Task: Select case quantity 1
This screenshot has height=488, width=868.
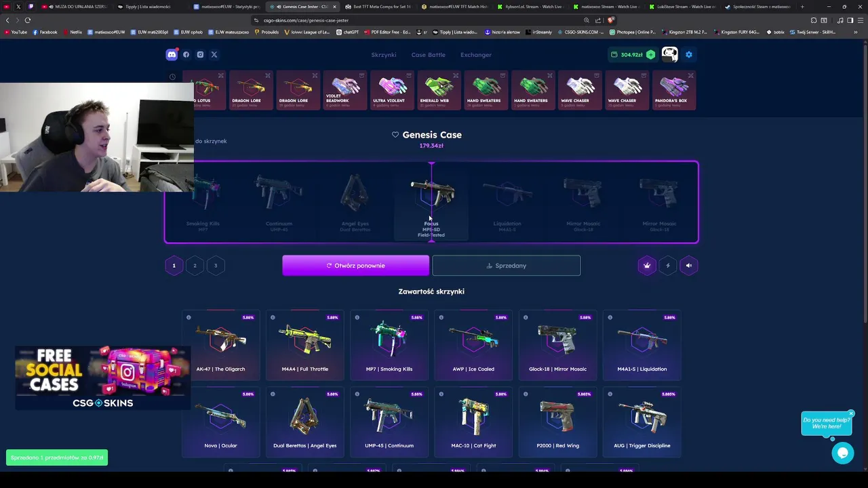Action: coord(174,266)
